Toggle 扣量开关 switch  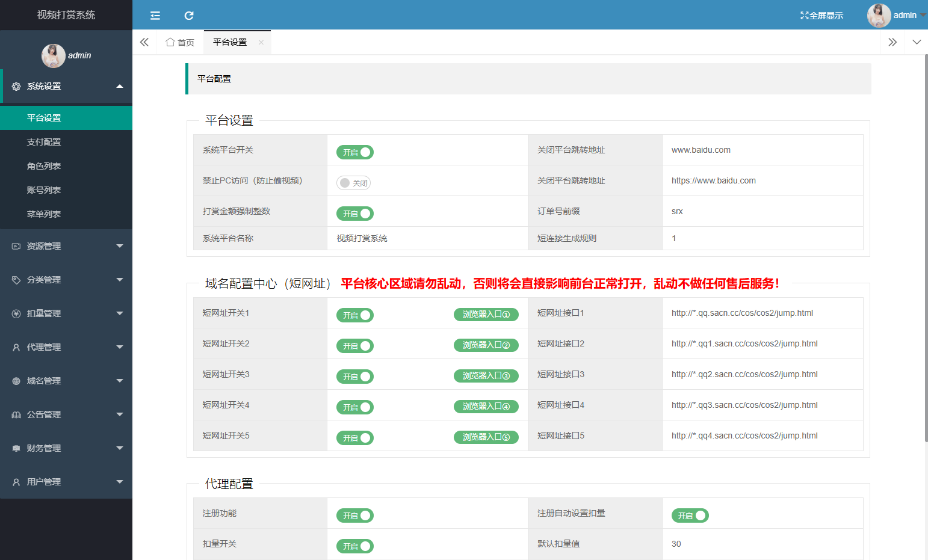[355, 546]
